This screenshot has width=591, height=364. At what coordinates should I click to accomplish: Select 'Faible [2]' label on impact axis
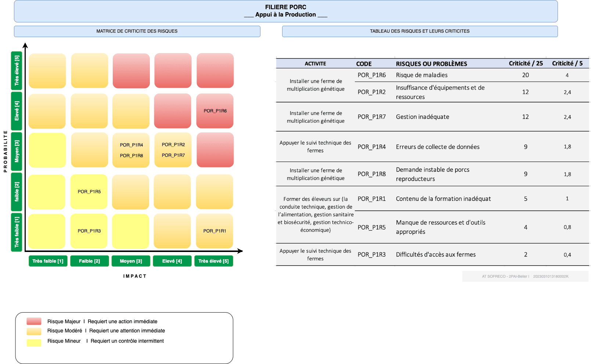(x=89, y=261)
